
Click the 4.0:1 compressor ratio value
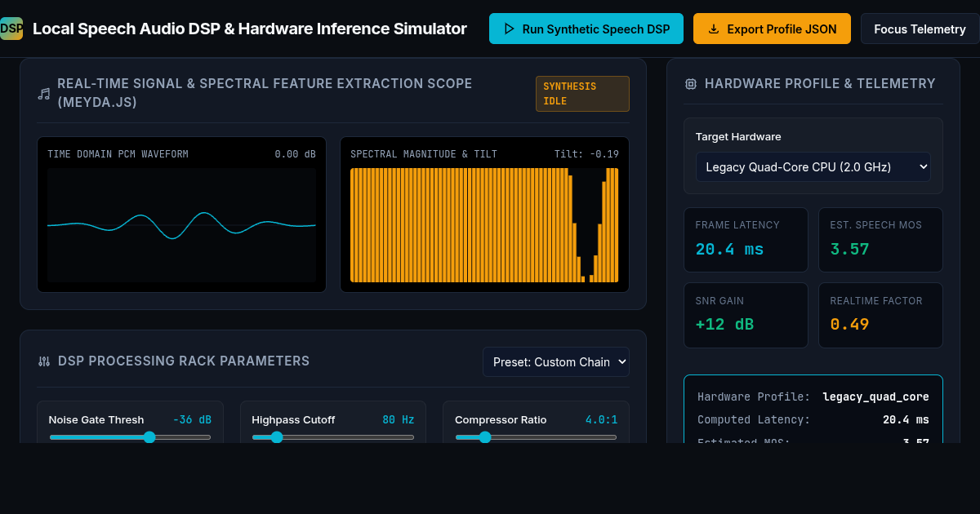click(601, 420)
